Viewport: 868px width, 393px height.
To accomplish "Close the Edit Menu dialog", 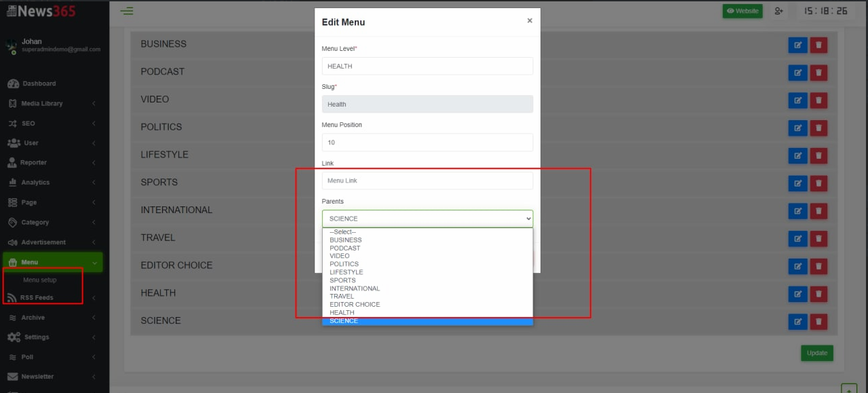I will pyautogui.click(x=530, y=21).
